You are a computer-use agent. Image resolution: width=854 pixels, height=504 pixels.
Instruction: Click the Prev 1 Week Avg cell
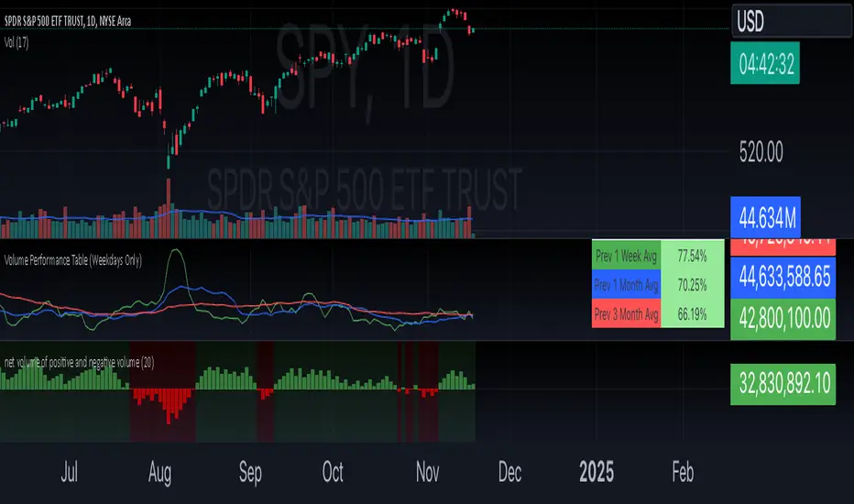pyautogui.click(x=627, y=256)
